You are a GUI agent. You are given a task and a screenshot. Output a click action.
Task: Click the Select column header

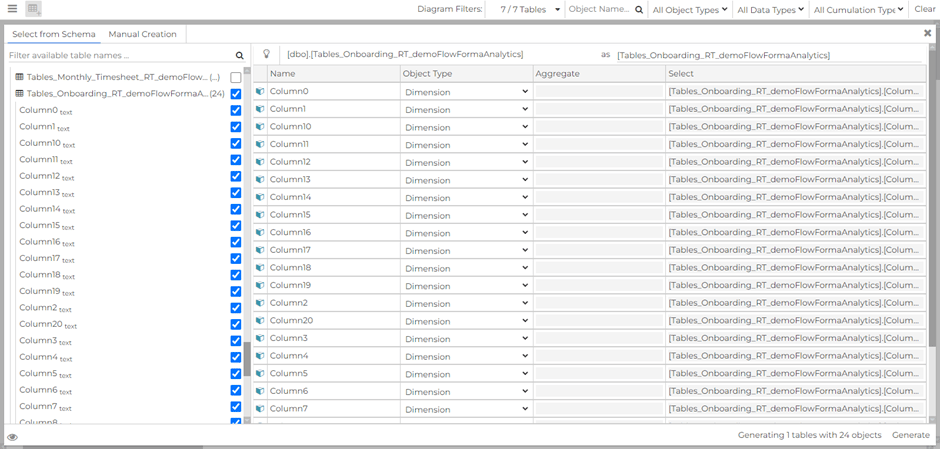(x=796, y=74)
